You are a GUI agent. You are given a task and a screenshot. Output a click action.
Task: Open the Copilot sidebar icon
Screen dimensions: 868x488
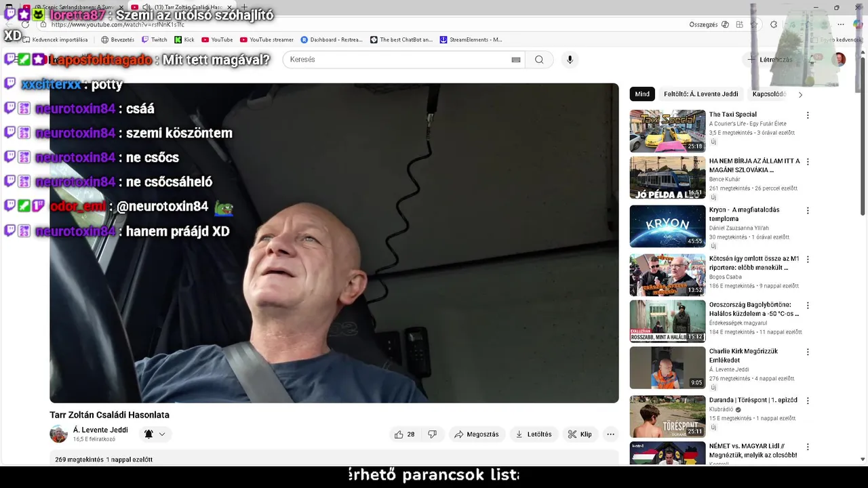coord(858,24)
